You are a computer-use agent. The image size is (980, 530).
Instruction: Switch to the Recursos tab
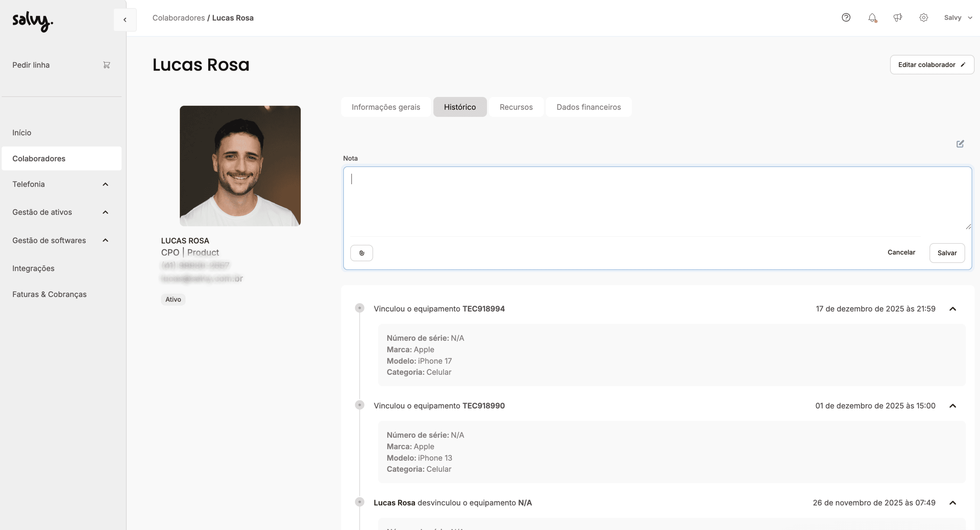click(x=516, y=107)
